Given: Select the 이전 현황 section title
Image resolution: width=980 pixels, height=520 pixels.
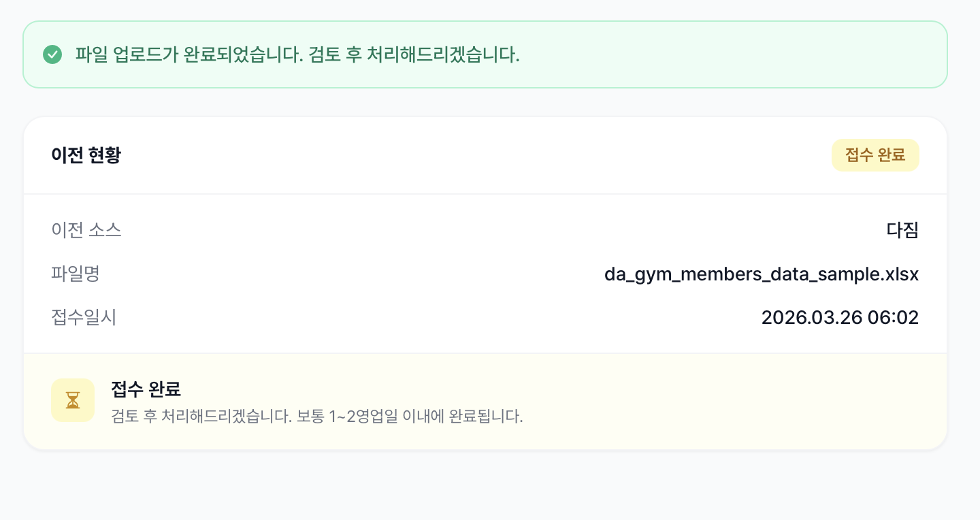Looking at the screenshot, I should (86, 155).
